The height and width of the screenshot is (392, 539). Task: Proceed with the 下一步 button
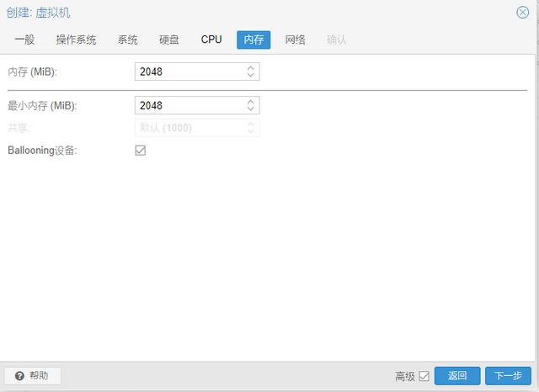click(x=508, y=376)
